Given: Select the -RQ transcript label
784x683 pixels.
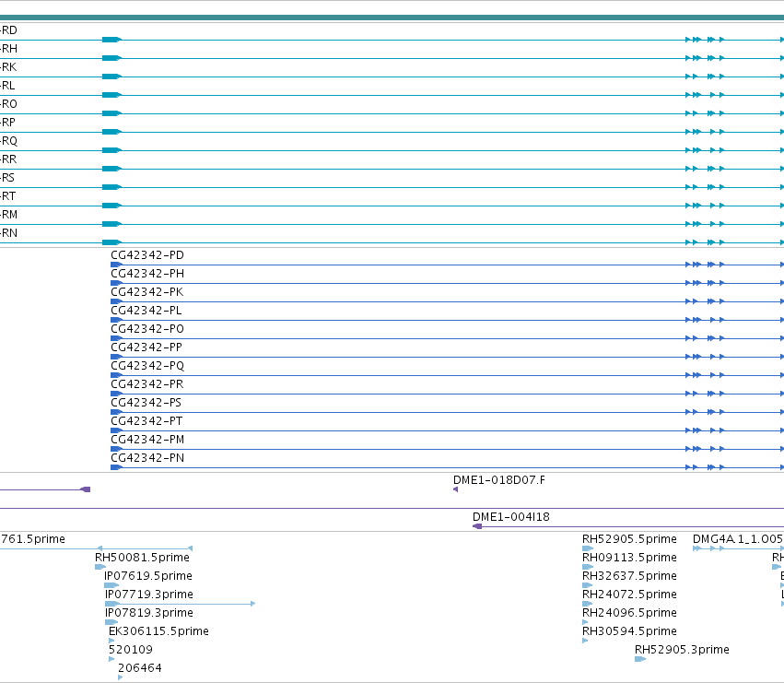Looking at the screenshot, I should point(8,141).
